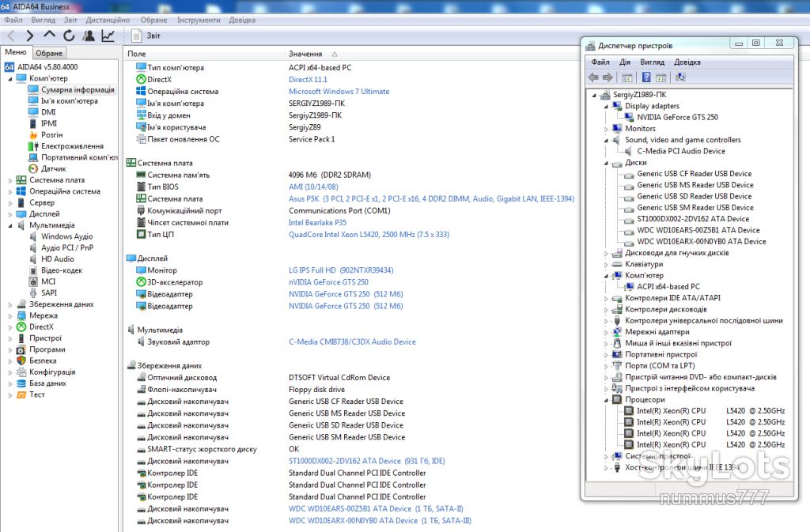
Task: Open the Intel Bearlake P35 link
Action: point(318,222)
